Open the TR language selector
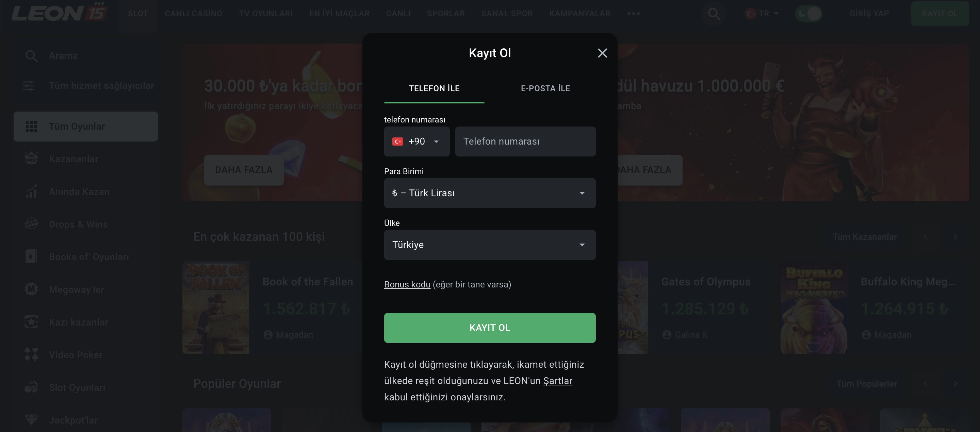 762,14
